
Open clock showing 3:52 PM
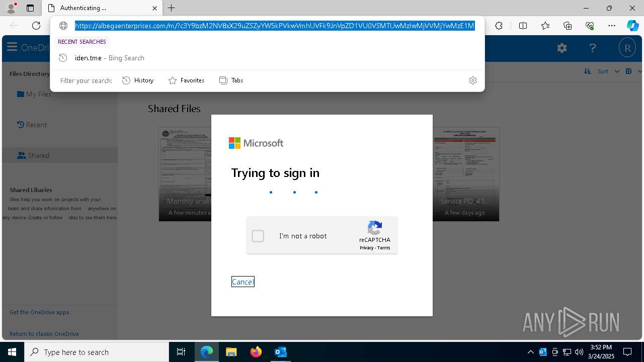[x=602, y=352]
